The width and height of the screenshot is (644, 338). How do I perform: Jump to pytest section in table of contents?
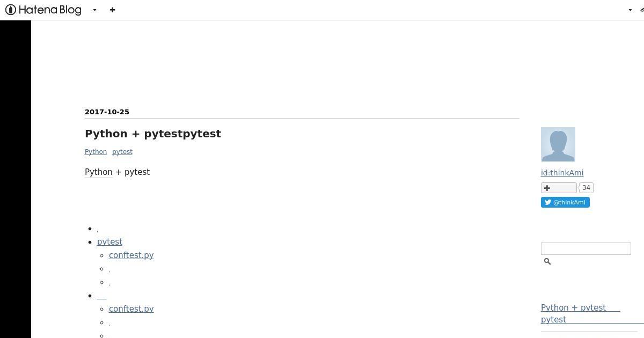coord(109,242)
